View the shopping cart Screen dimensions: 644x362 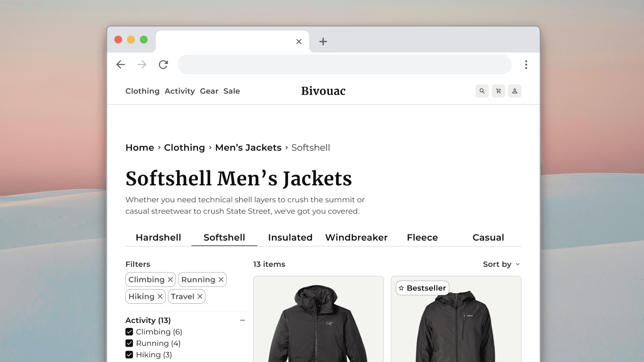pyautogui.click(x=498, y=91)
